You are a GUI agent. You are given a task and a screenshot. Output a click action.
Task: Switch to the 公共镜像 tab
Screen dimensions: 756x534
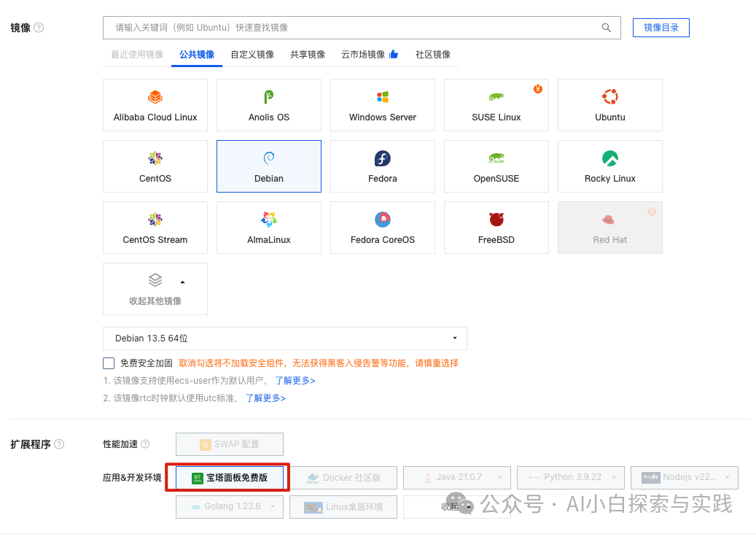click(x=197, y=55)
